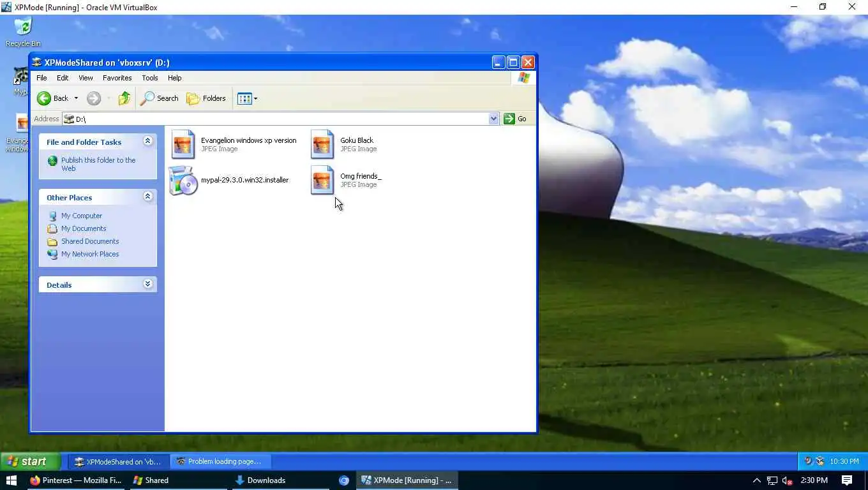Image resolution: width=868 pixels, height=490 pixels.
Task: Select Problem loading page taskbar button
Action: pos(220,461)
